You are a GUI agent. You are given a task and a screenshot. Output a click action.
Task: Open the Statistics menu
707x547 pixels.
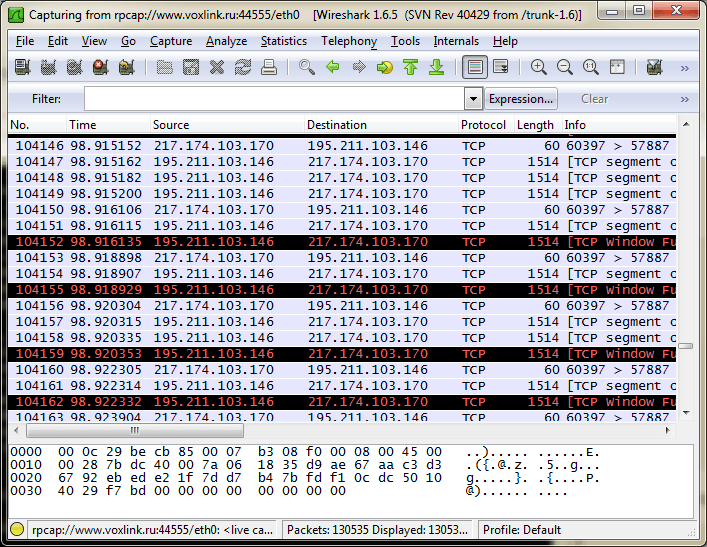pos(284,41)
